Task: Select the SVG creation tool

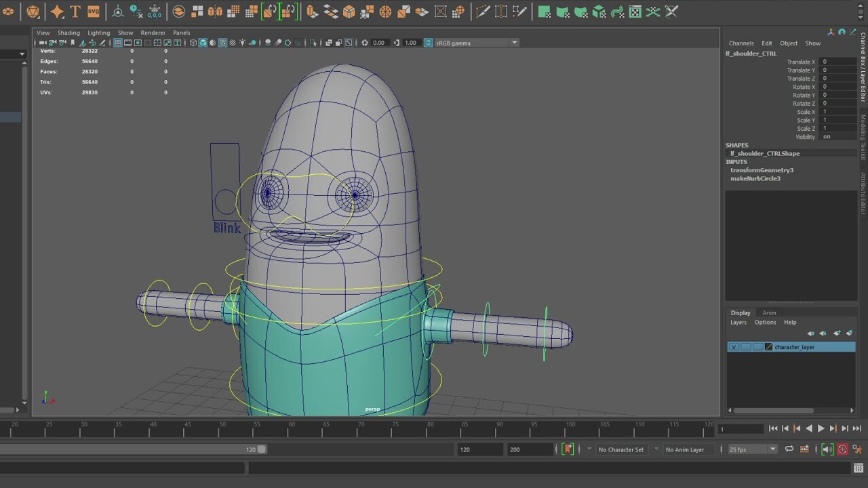Action: (x=93, y=12)
